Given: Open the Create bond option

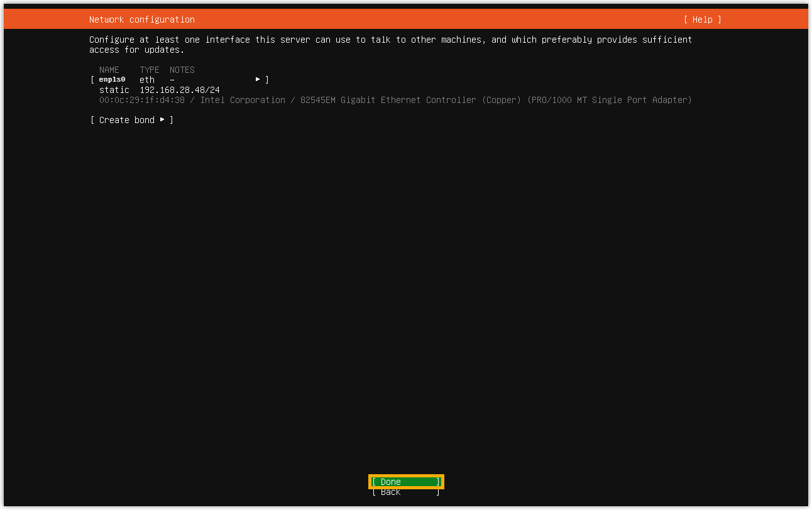Looking at the screenshot, I should [x=126, y=120].
